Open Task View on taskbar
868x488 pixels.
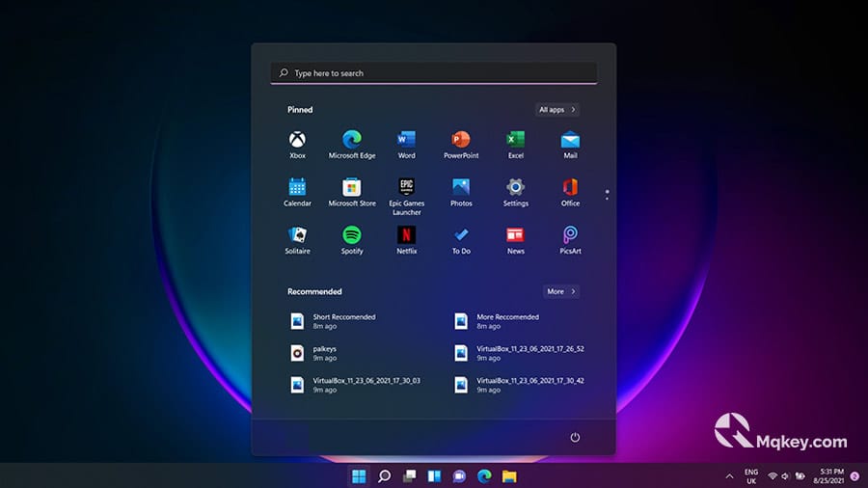[409, 475]
